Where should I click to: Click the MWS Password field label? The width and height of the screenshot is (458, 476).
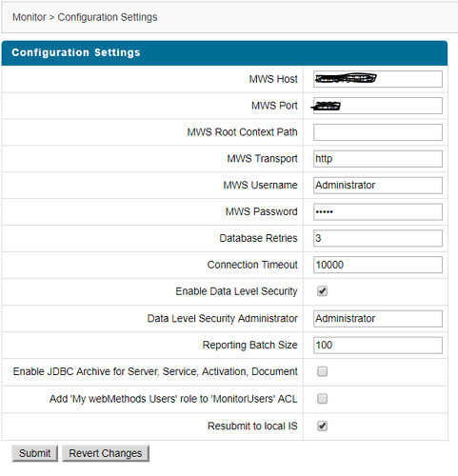tap(261, 211)
